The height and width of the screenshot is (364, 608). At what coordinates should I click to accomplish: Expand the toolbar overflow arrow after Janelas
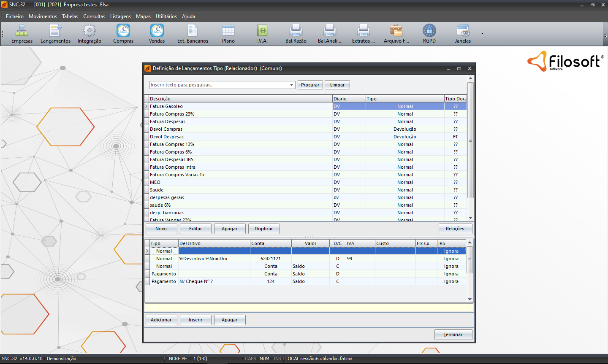click(482, 33)
